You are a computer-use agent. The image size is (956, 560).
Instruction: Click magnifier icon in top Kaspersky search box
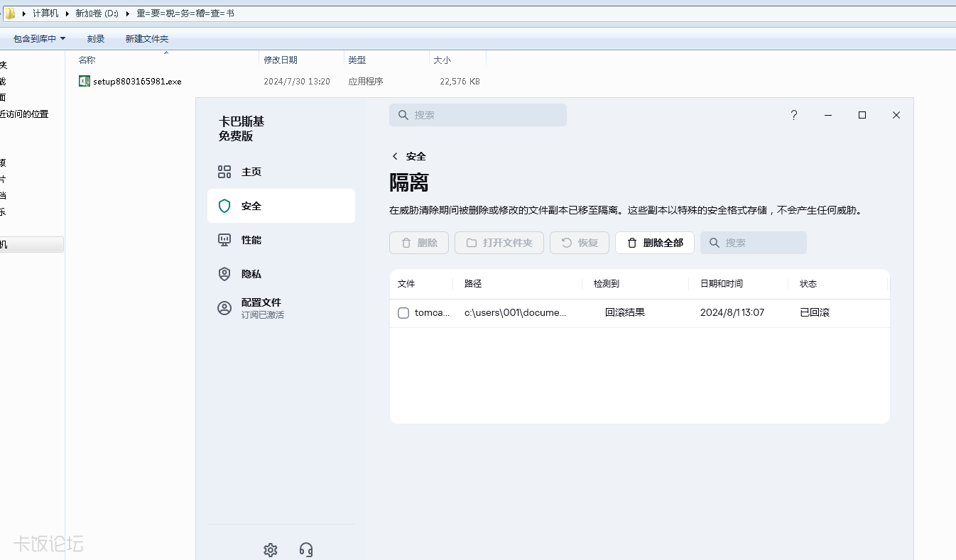pos(403,115)
